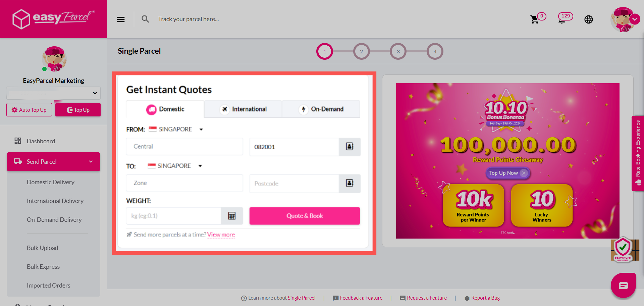Open receiver address book icon

(350, 183)
